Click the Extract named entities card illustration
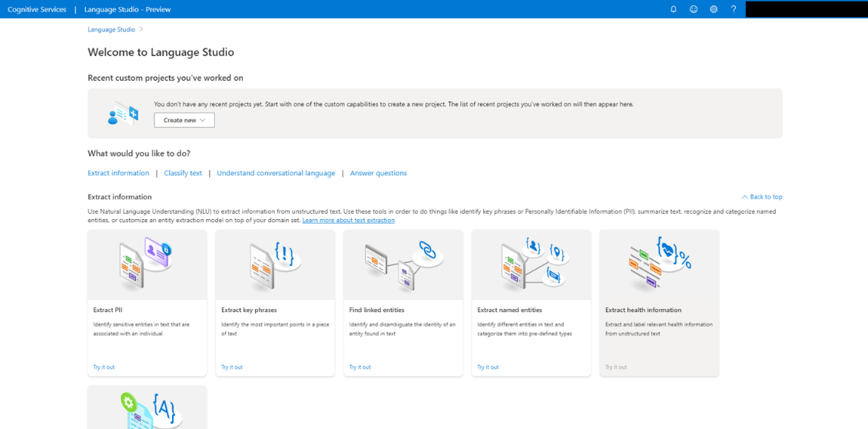Screen dimensions: 868x429 532,265
